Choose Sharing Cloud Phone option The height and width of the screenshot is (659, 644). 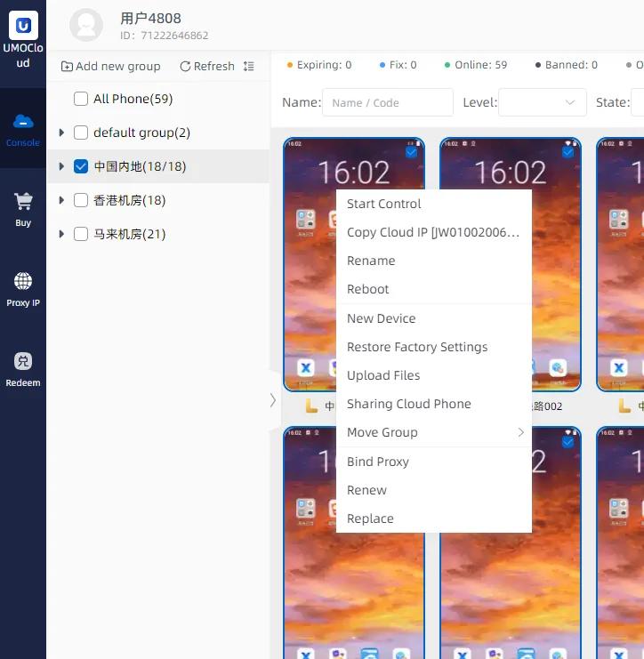click(x=434, y=404)
